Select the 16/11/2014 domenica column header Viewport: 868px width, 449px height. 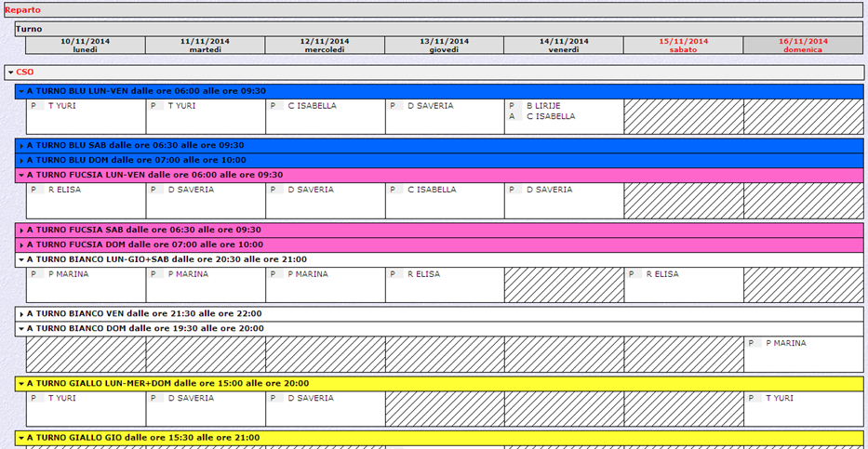click(x=803, y=46)
